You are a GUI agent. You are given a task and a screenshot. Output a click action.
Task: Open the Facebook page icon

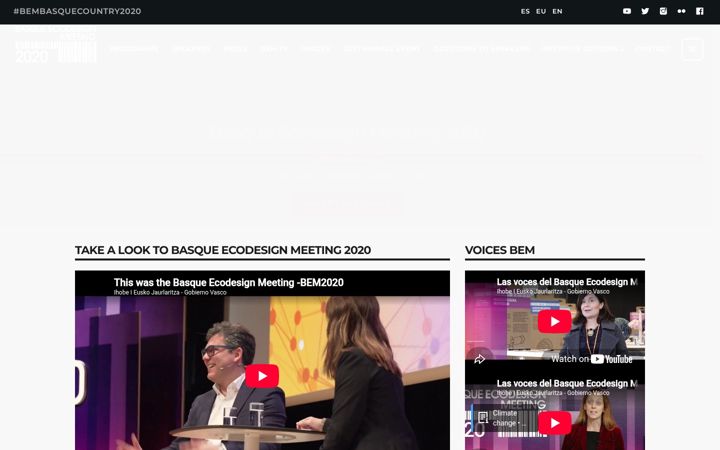click(699, 11)
